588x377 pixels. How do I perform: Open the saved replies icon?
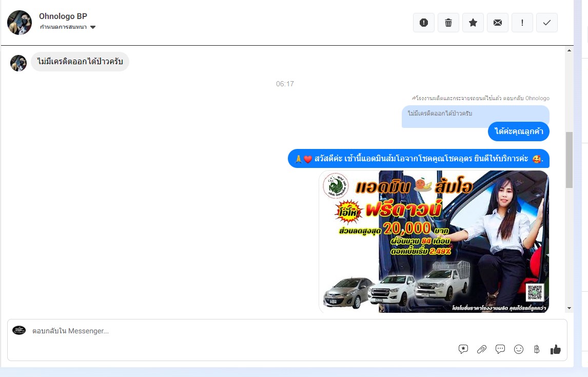(x=463, y=349)
